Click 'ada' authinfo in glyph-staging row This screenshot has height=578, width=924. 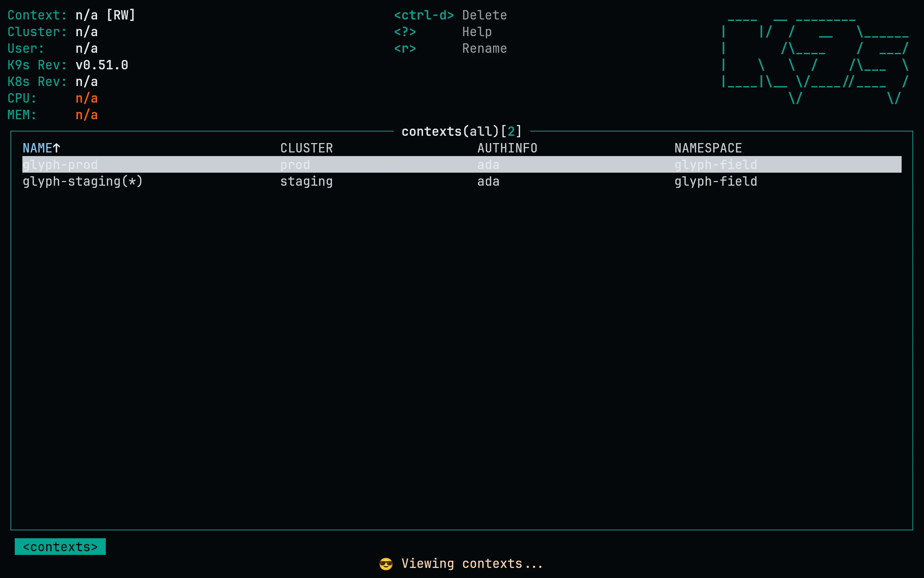pos(488,181)
